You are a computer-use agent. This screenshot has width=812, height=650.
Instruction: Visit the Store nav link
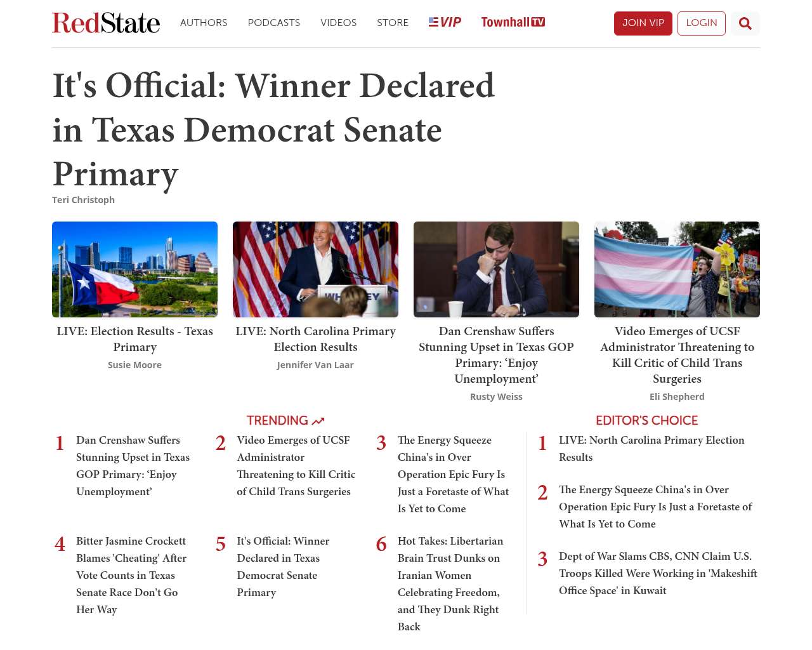click(x=393, y=23)
